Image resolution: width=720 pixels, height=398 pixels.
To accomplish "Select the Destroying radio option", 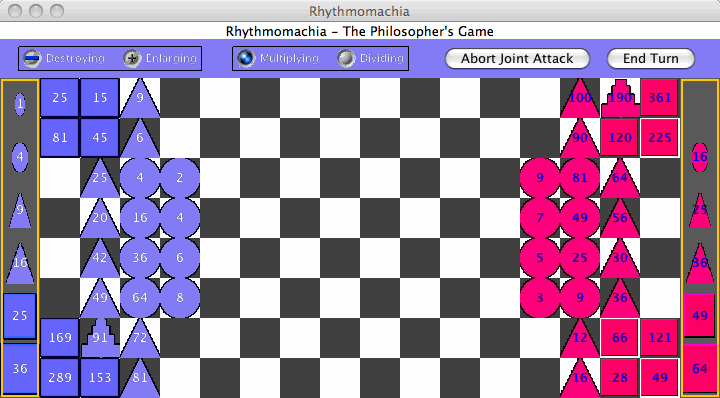I will (x=64, y=59).
